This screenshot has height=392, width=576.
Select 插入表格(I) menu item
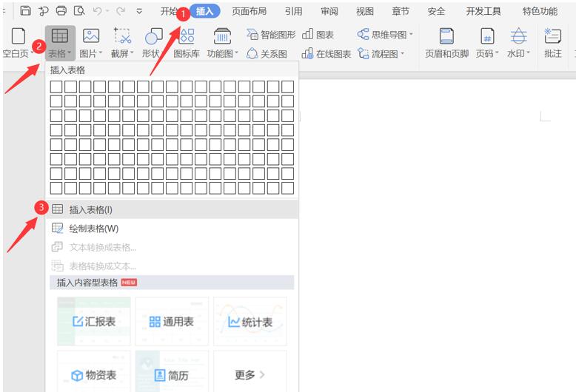point(172,209)
